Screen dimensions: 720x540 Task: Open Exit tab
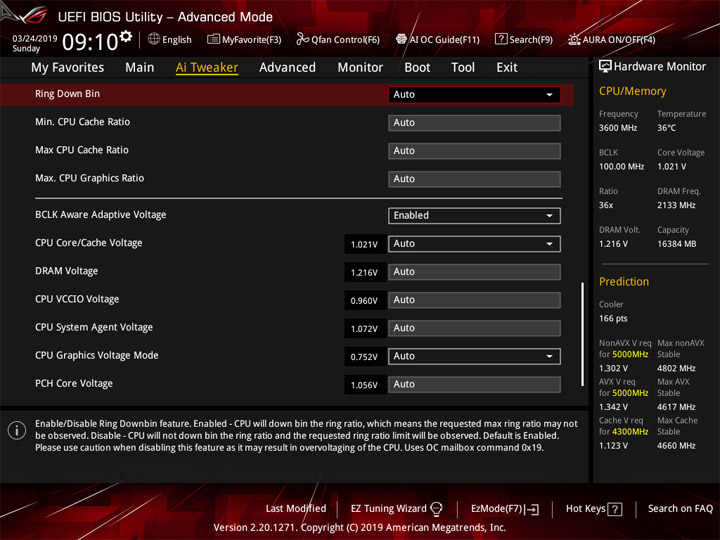507,67
